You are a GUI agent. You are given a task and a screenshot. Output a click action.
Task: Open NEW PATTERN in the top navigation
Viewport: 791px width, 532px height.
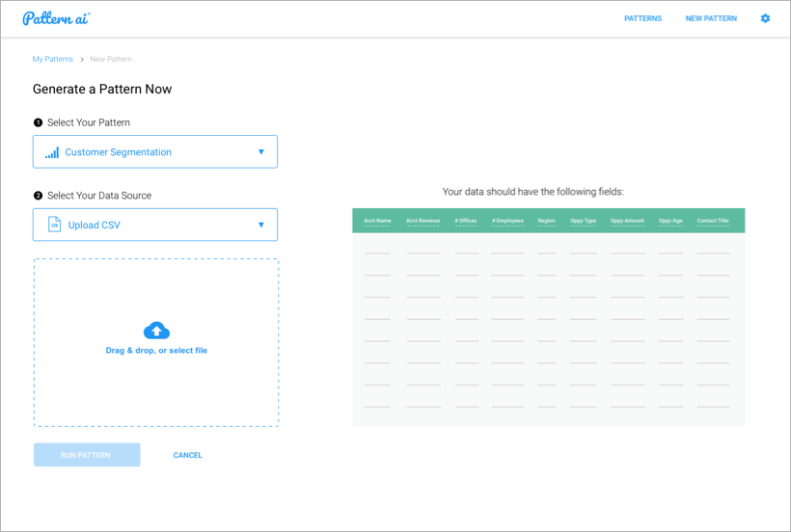[x=711, y=18]
